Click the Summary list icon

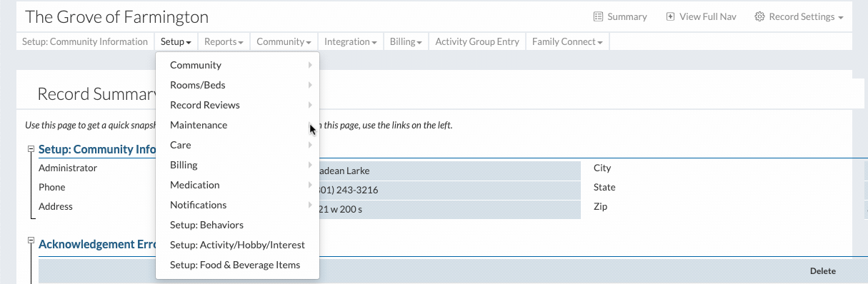tap(598, 16)
